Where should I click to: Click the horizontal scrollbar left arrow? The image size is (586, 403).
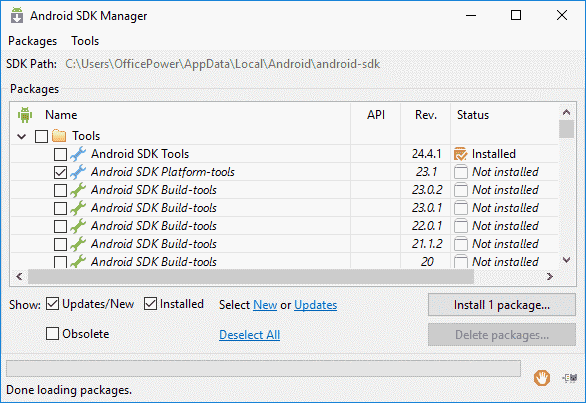19,276
